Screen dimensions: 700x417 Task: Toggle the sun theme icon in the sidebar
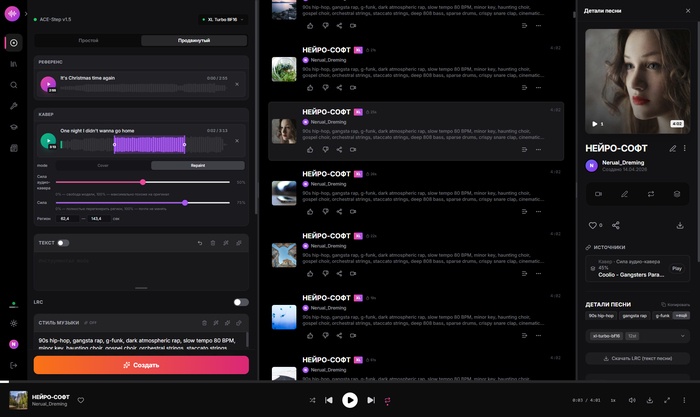point(14,323)
